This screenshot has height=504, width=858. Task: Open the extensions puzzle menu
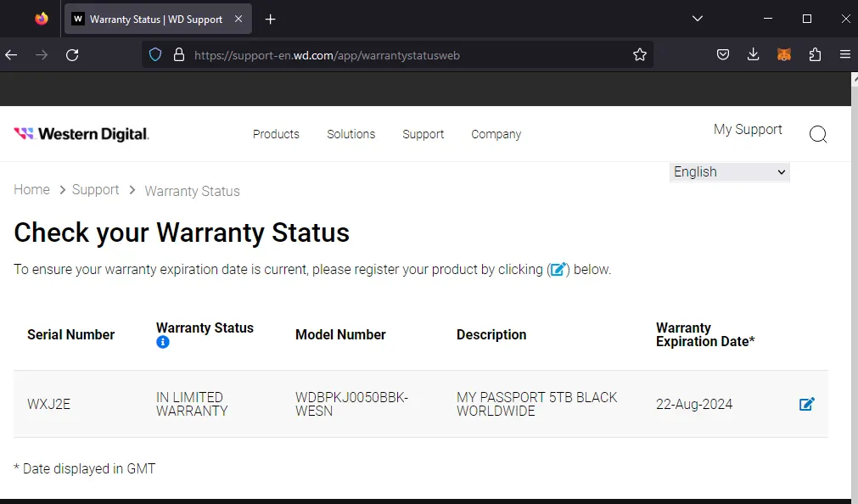[x=815, y=54]
